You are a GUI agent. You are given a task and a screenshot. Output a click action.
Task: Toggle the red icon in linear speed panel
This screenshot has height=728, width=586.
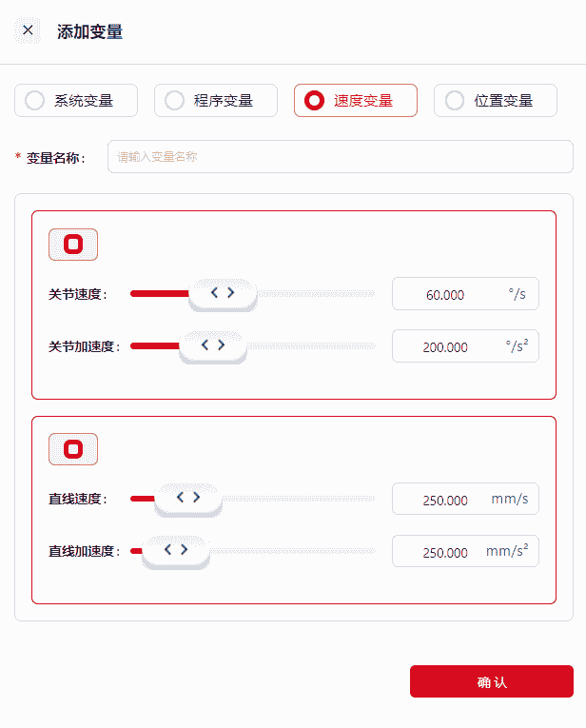click(x=73, y=449)
